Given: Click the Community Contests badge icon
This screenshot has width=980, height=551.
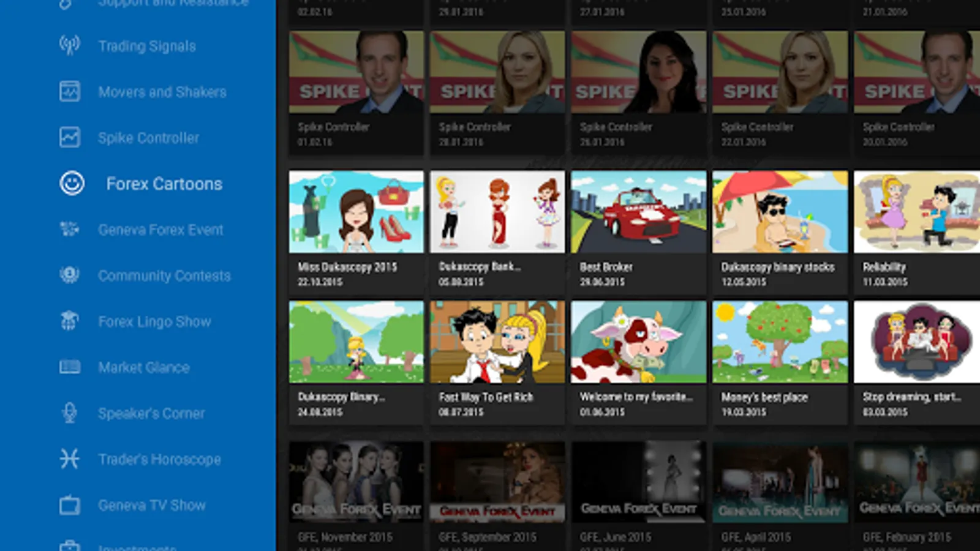Looking at the screenshot, I should 70,275.
